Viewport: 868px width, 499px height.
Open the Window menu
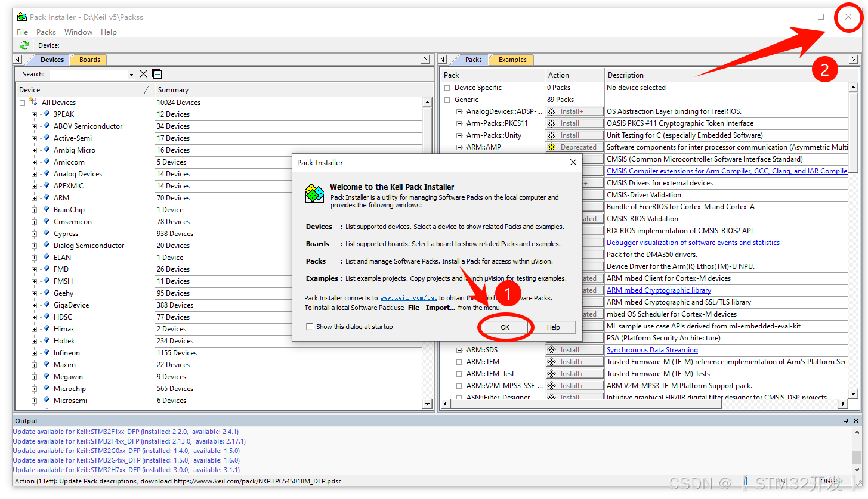[78, 32]
